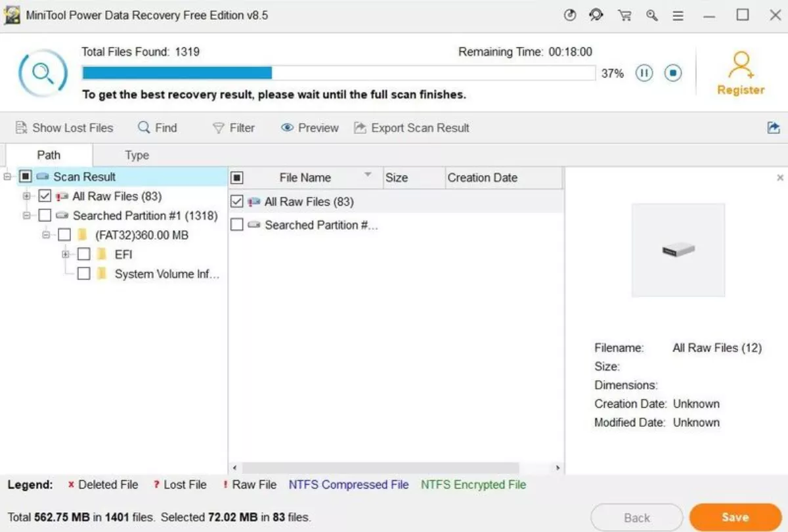788x532 pixels.
Task: Check the (FAT32)360.00 MB checkbox
Action: coord(65,235)
